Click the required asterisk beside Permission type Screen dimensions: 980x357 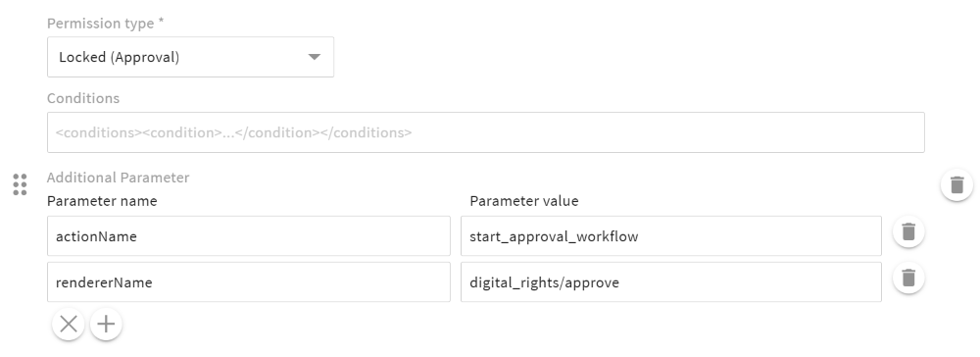coord(161,23)
